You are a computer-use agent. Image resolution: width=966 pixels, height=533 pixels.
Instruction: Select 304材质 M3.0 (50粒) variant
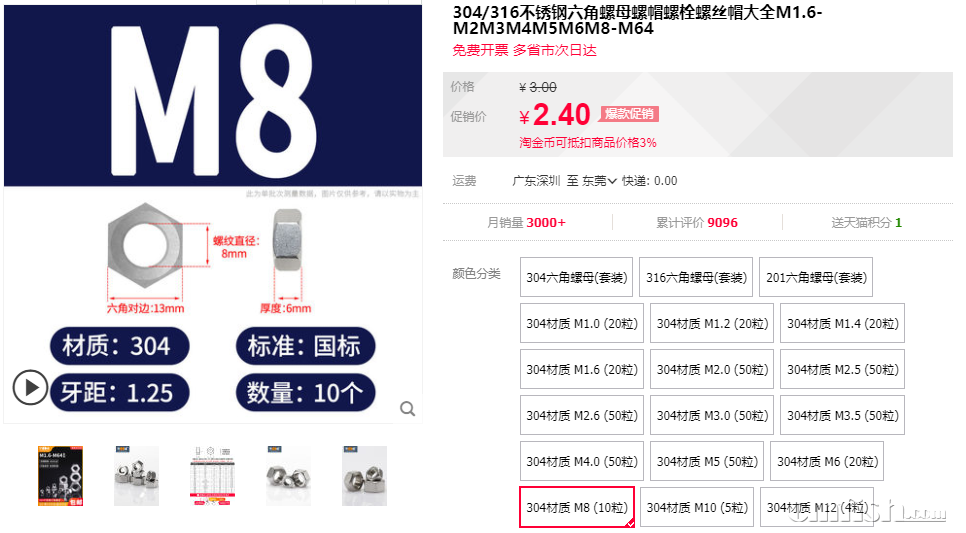pyautogui.click(x=712, y=415)
